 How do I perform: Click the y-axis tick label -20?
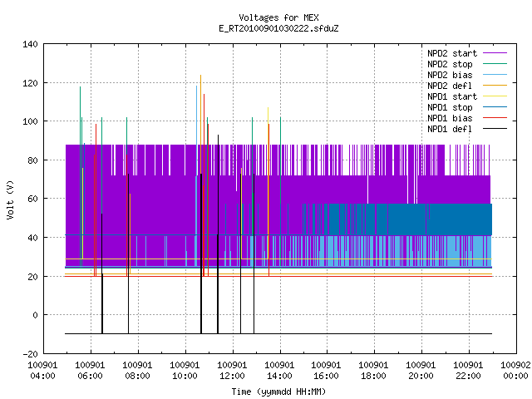tap(30, 354)
